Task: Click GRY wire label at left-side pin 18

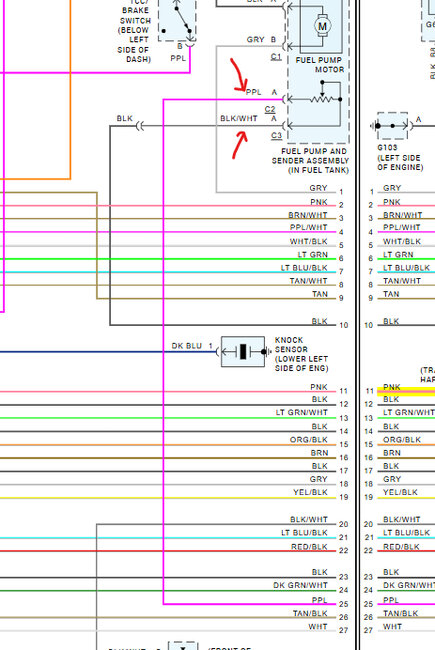Action: coord(318,479)
